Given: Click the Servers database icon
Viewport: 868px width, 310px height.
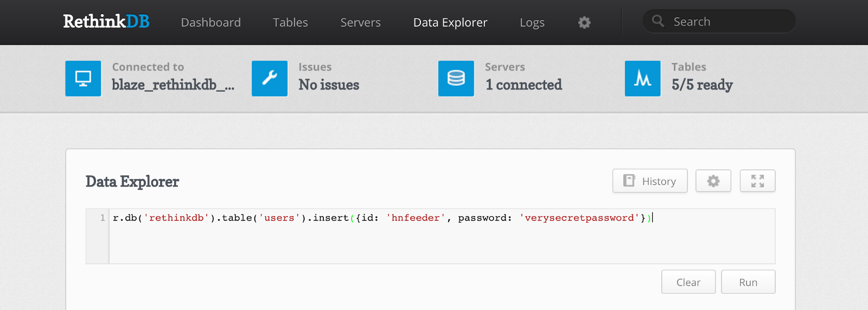Looking at the screenshot, I should 456,79.
